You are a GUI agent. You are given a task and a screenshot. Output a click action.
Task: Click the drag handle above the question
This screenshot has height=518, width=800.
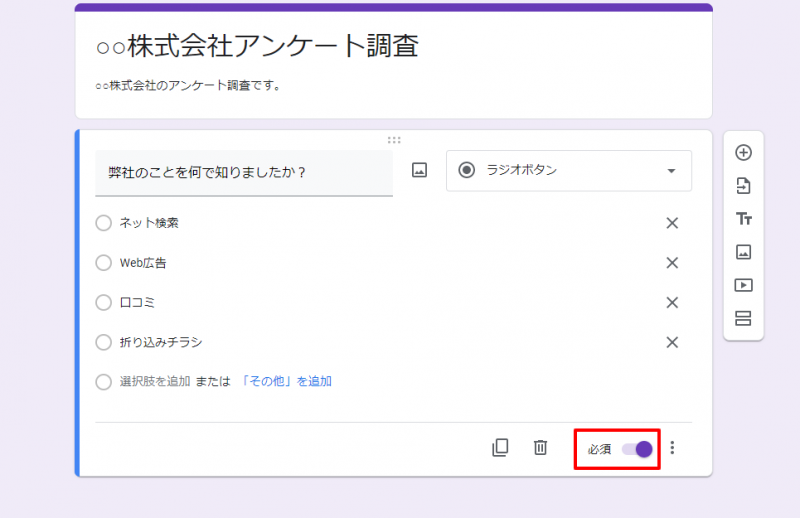coord(394,140)
